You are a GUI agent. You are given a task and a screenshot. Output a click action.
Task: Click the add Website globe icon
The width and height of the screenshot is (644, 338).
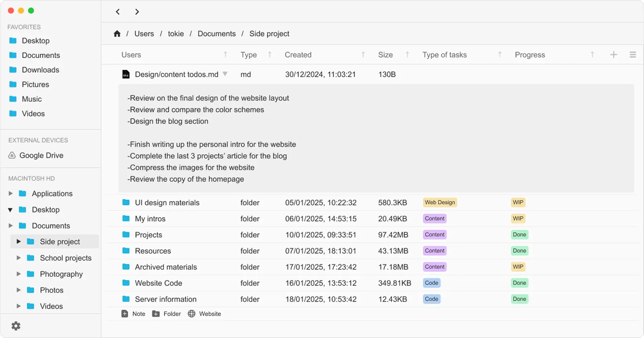tap(192, 314)
